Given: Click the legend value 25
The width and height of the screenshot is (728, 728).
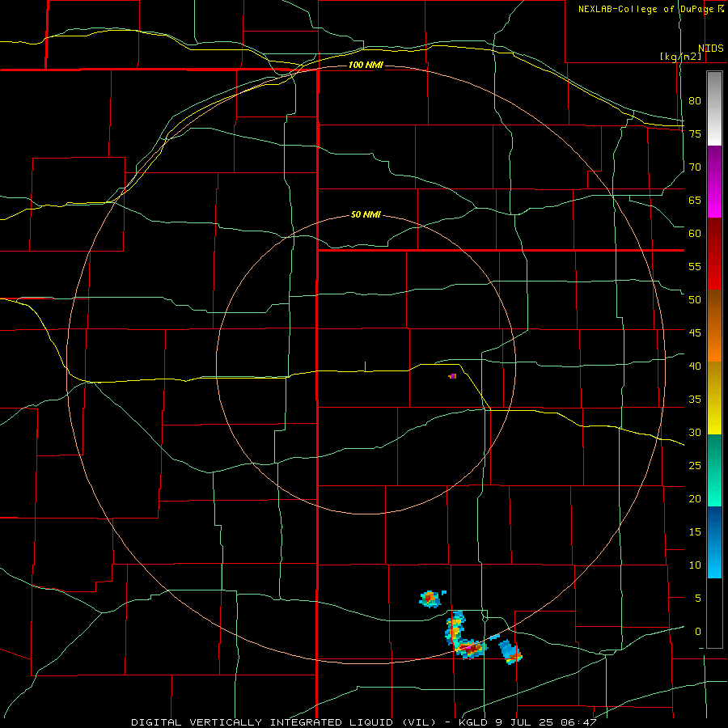Looking at the screenshot, I should tap(695, 466).
